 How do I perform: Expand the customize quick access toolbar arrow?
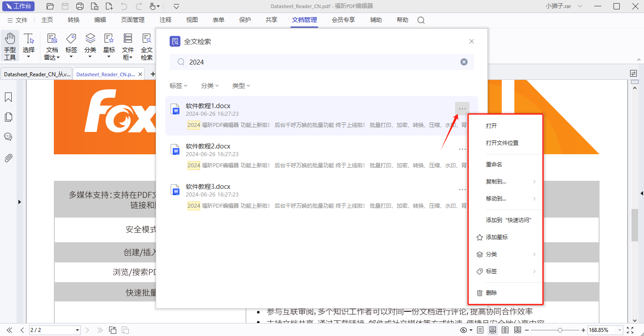tap(176, 6)
